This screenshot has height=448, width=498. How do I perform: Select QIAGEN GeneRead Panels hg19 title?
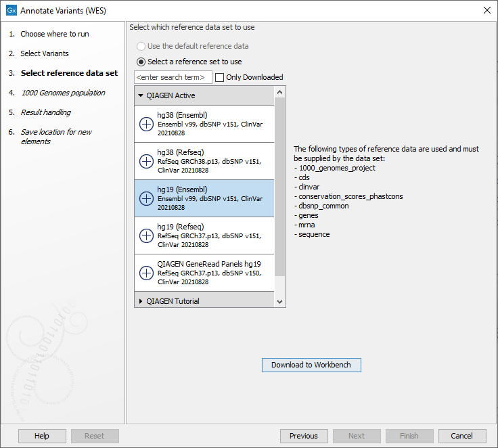209,264
